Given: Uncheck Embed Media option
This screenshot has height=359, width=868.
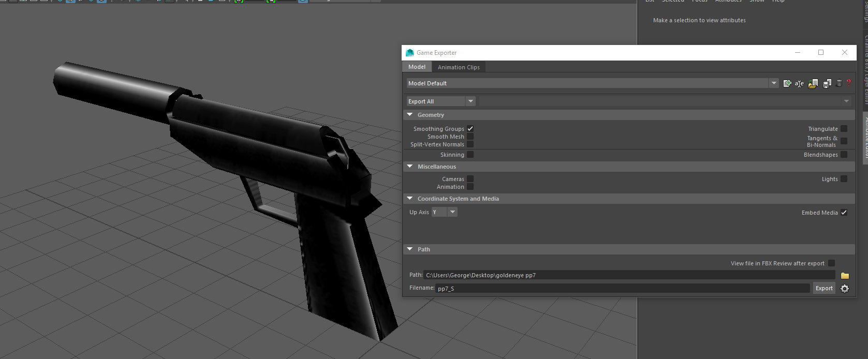Looking at the screenshot, I should 844,213.
